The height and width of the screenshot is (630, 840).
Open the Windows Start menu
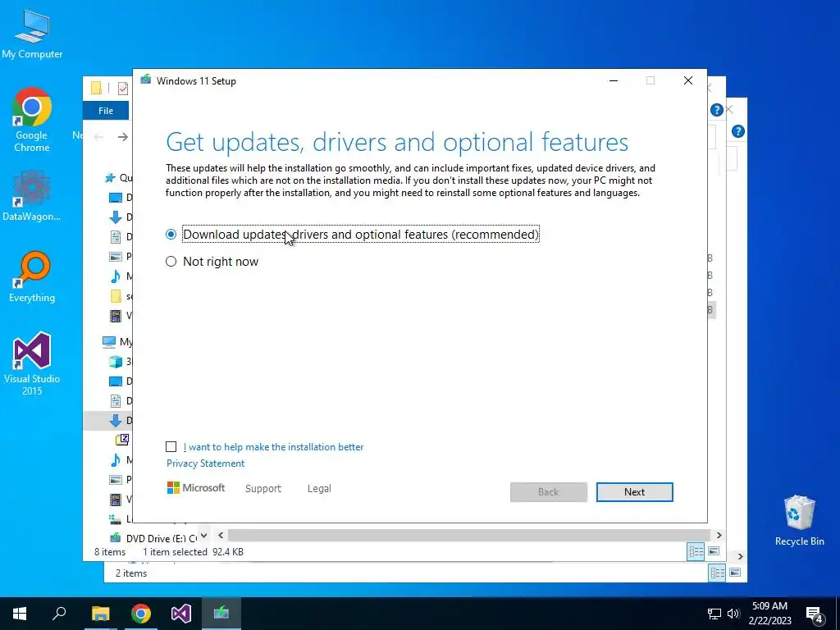click(x=20, y=614)
